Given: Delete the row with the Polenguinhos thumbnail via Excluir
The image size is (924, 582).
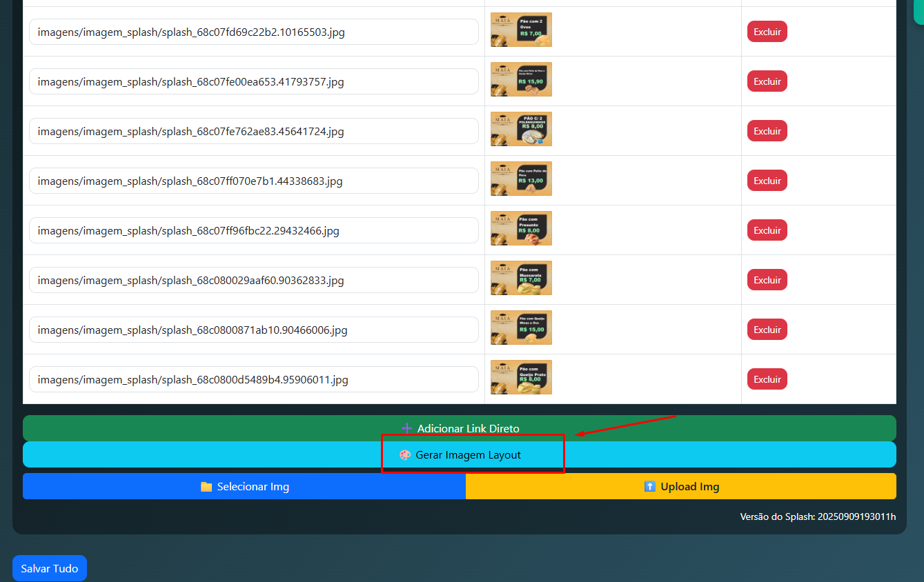Looking at the screenshot, I should click(x=767, y=131).
